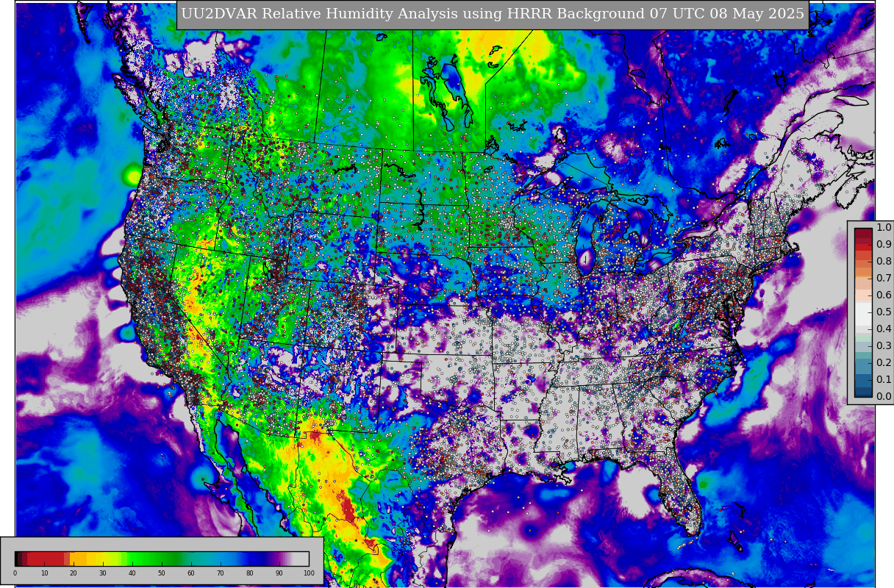Screen dimensions: 894x588
Task: Click the UU2DVAR Relative Humidity Analysis title
Action: click(x=493, y=15)
